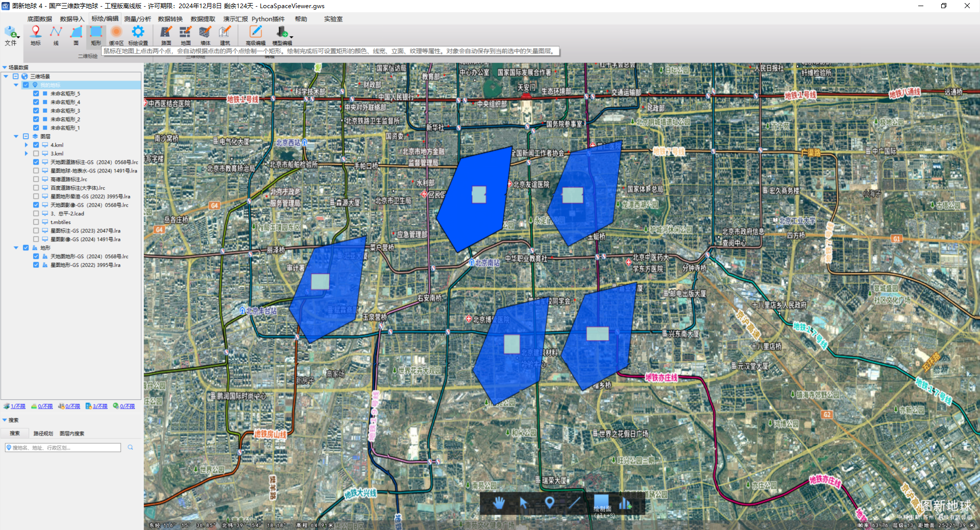This screenshot has height=530, width=980.
Task: Switch to 图层内搜索 tab
Action: pyautogui.click(x=72, y=434)
